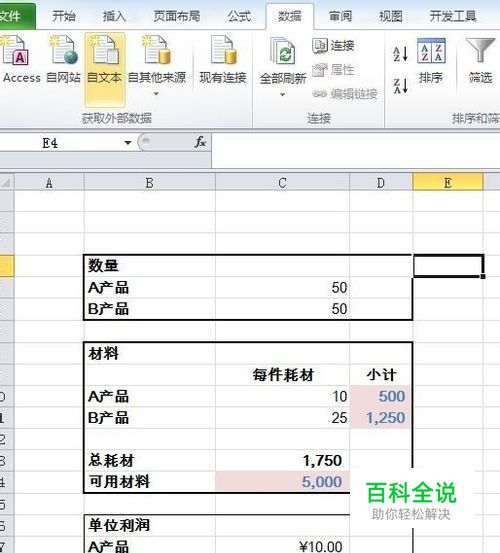Expand the 全部刷新 dropdown arrow
The height and width of the screenshot is (553, 500).
click(282, 95)
